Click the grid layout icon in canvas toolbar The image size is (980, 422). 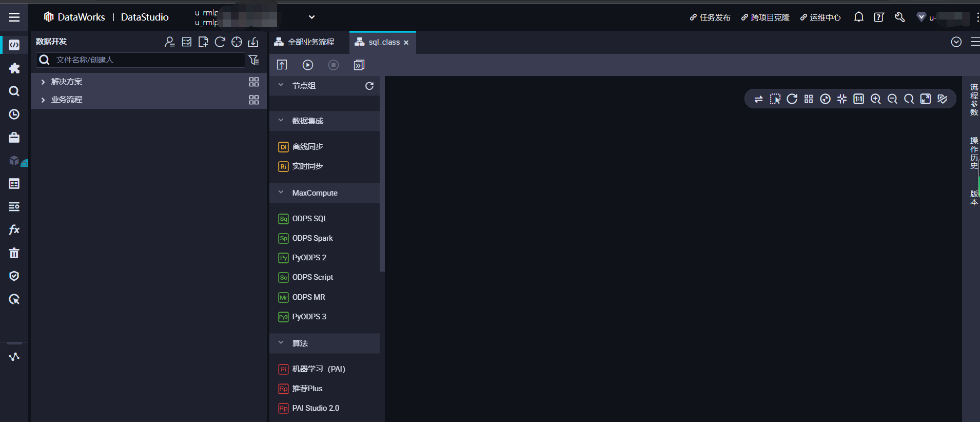(809, 99)
